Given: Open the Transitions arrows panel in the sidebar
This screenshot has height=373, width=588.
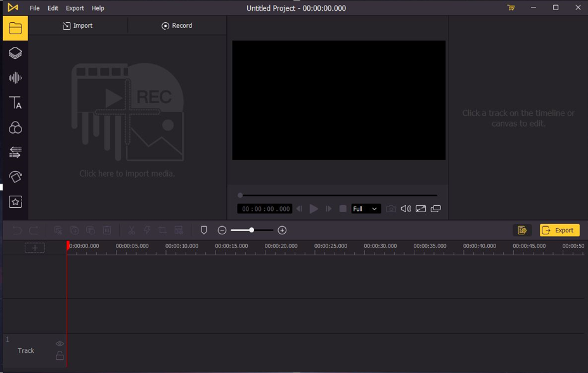Looking at the screenshot, I should tap(15, 152).
